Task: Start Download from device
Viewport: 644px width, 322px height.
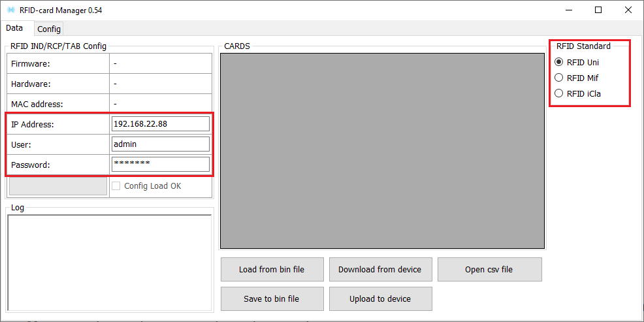Action: point(379,270)
